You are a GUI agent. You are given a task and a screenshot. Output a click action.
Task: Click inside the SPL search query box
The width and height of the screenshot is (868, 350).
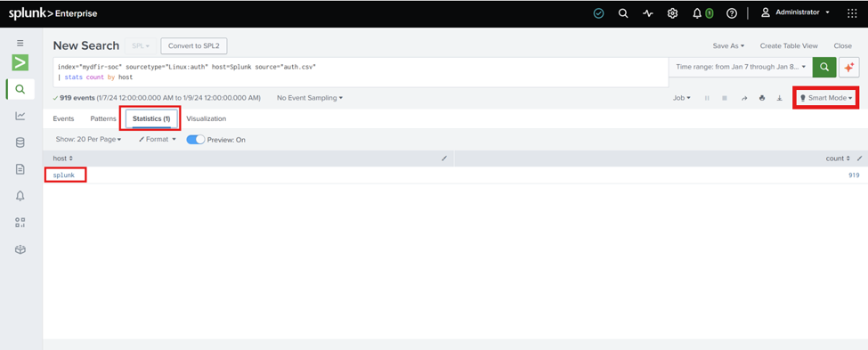(x=361, y=71)
